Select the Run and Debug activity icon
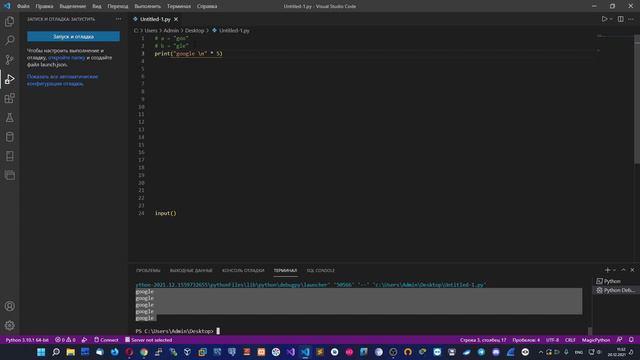 (x=9, y=79)
